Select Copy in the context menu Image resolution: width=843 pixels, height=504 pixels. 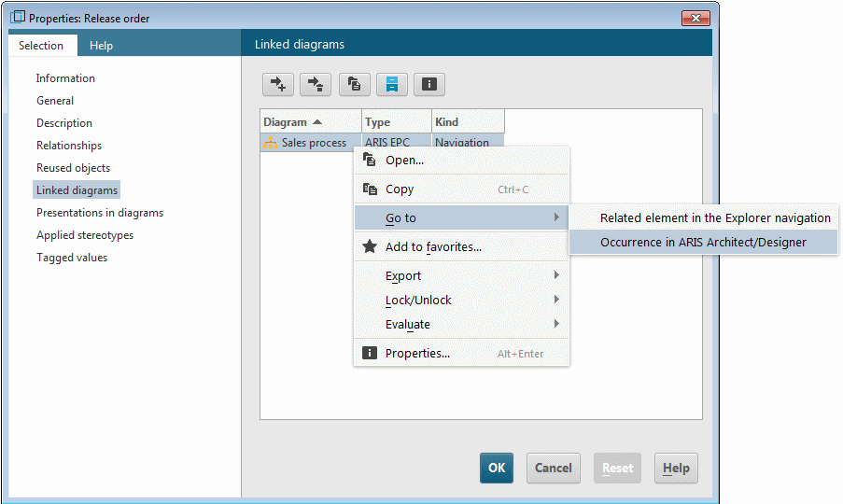[461, 189]
